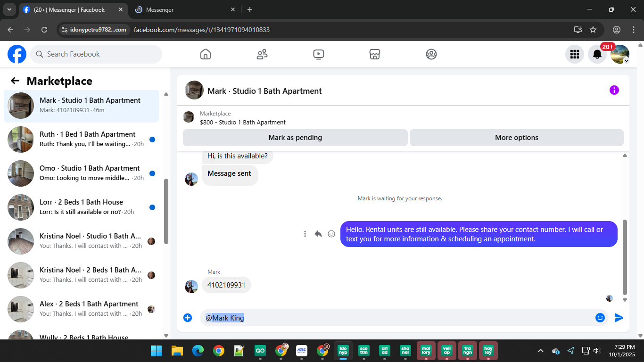644x362 pixels.
Task: React to the sent message with emoji
Action: click(x=331, y=234)
